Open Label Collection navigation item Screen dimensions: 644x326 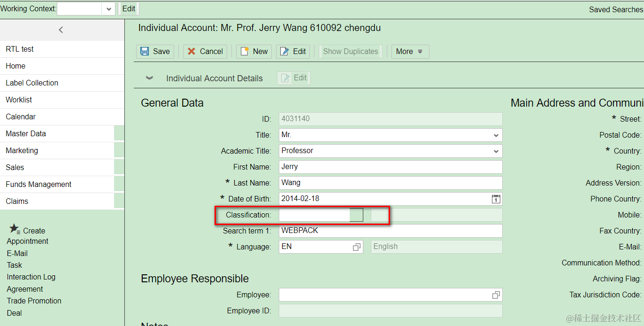click(62, 83)
